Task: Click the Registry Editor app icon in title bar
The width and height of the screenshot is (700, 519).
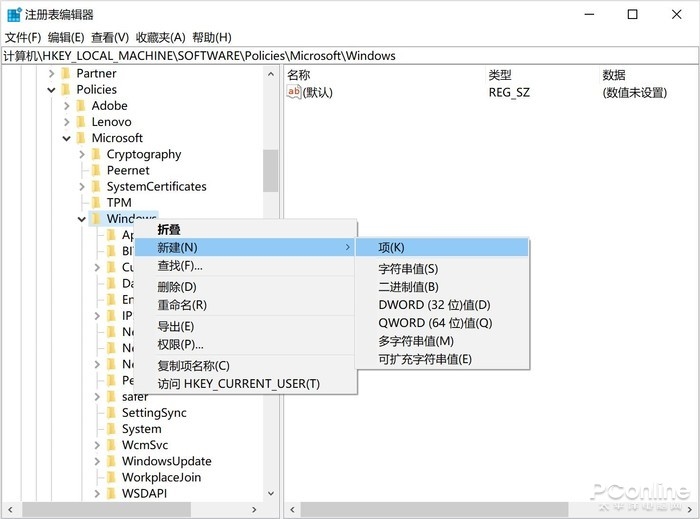Action: click(x=14, y=14)
